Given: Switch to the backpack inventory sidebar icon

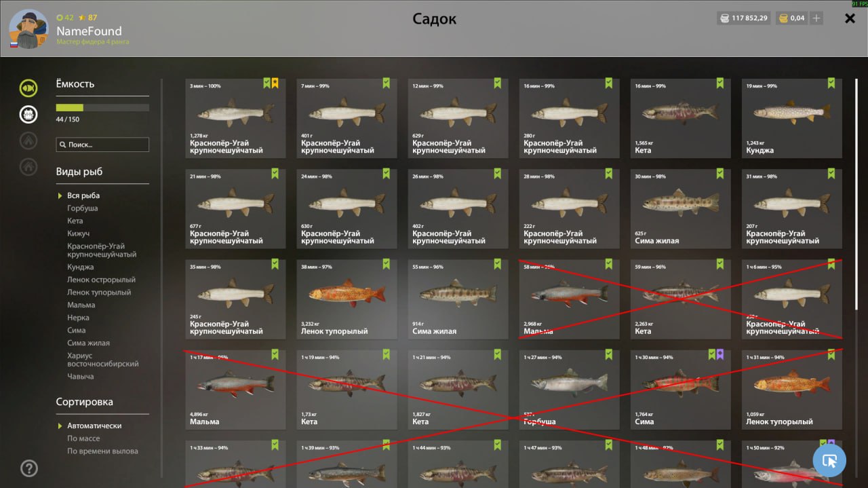Looking at the screenshot, I should (x=28, y=114).
